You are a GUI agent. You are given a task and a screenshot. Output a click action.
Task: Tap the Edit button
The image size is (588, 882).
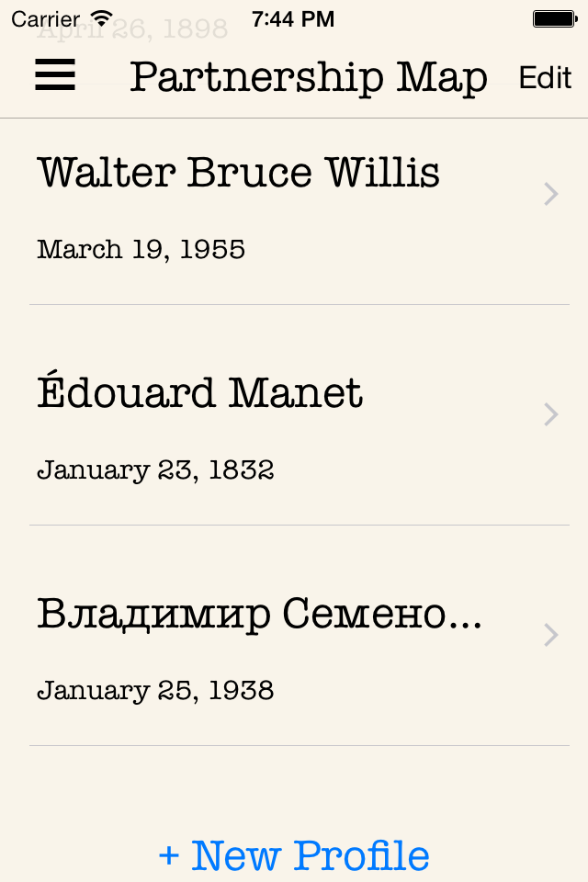coord(545,77)
